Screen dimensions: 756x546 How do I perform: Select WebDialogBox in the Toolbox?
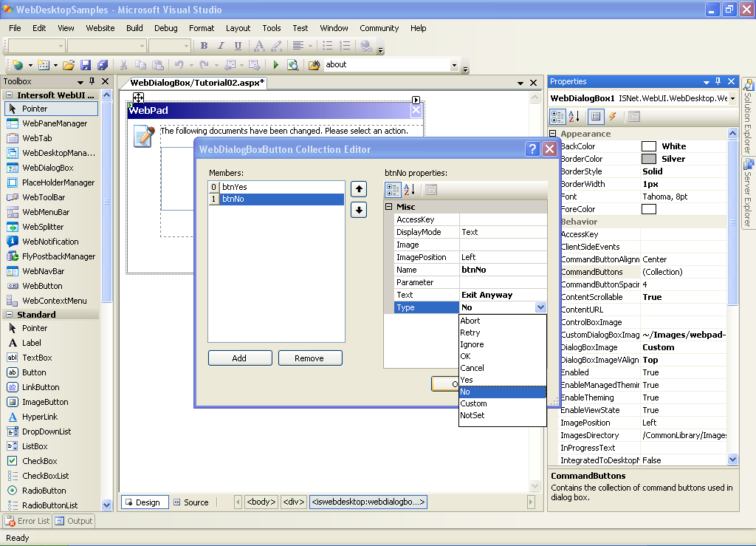[x=47, y=168]
